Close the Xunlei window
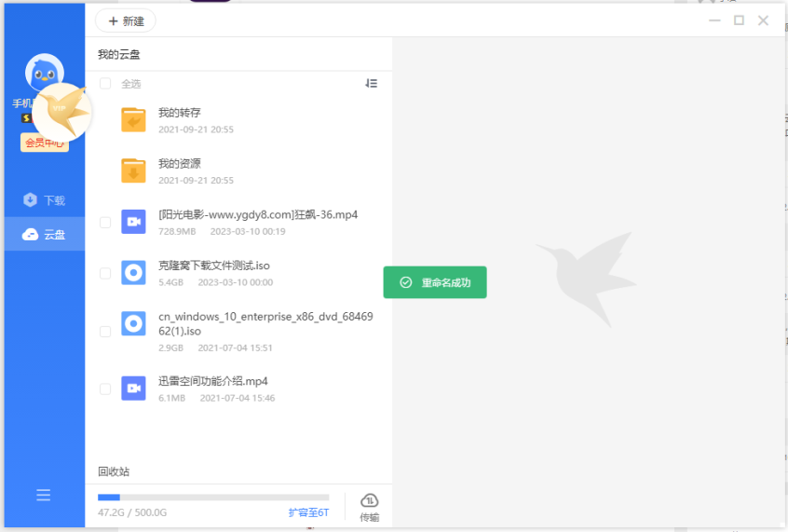This screenshot has width=788, height=532. (x=763, y=20)
